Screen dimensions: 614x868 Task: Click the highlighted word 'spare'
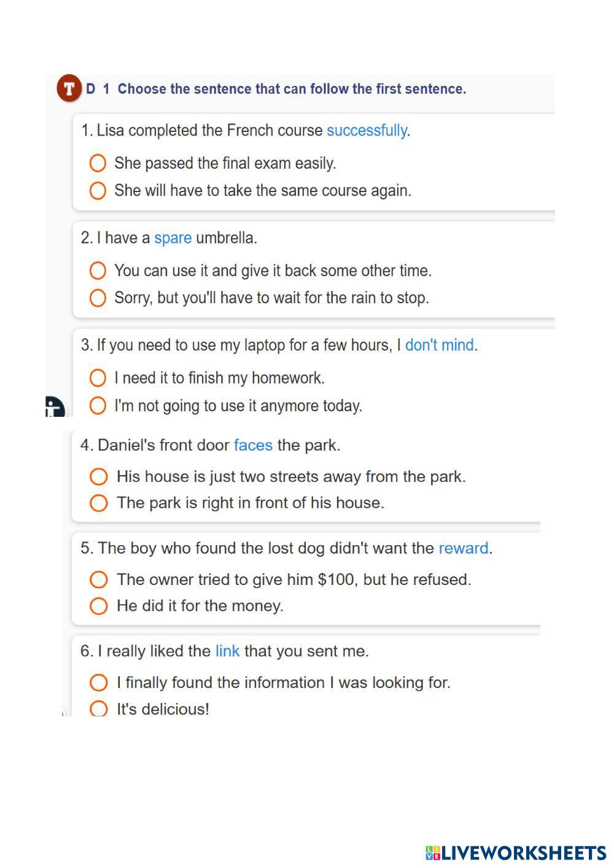click(173, 238)
